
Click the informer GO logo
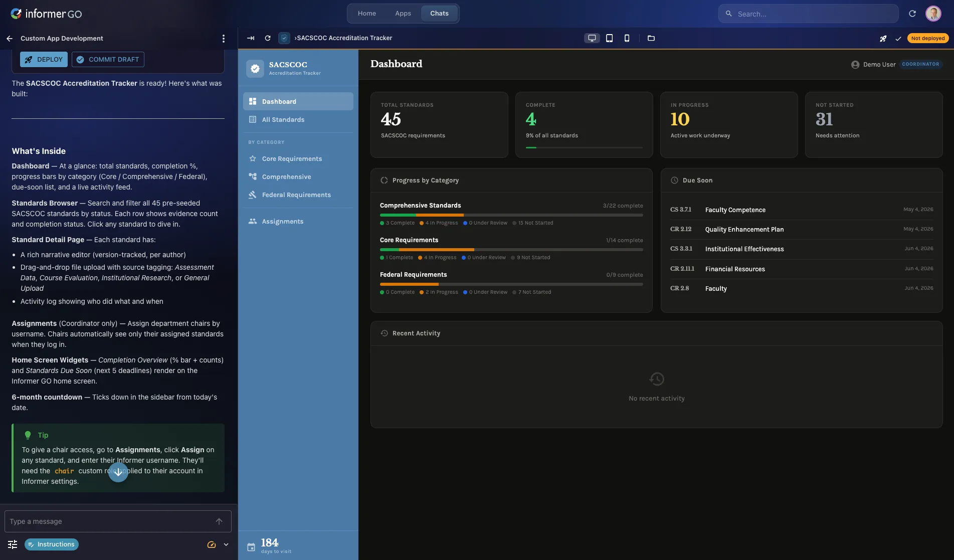click(x=45, y=14)
